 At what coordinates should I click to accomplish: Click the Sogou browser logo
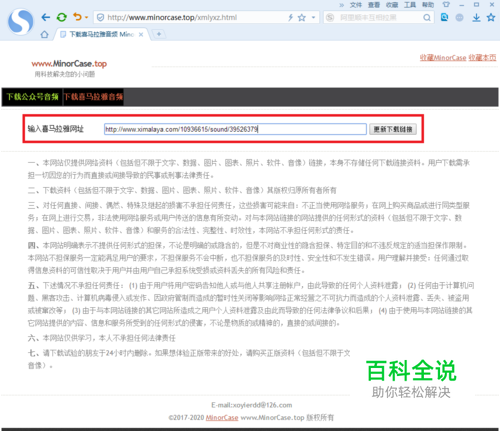[x=21, y=22]
